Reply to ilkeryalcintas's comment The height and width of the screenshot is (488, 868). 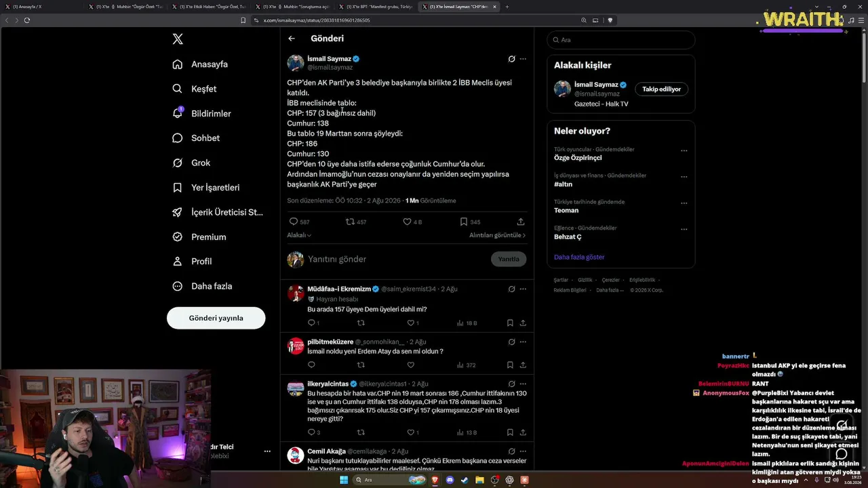click(x=311, y=432)
